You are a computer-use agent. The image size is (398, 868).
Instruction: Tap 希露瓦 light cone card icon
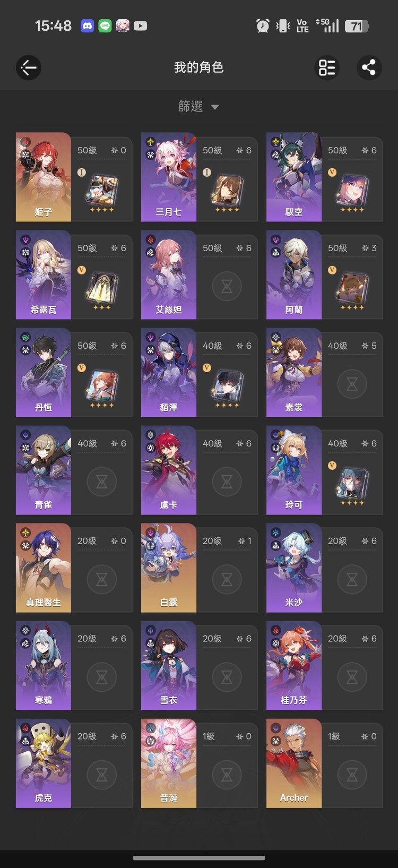tap(102, 288)
